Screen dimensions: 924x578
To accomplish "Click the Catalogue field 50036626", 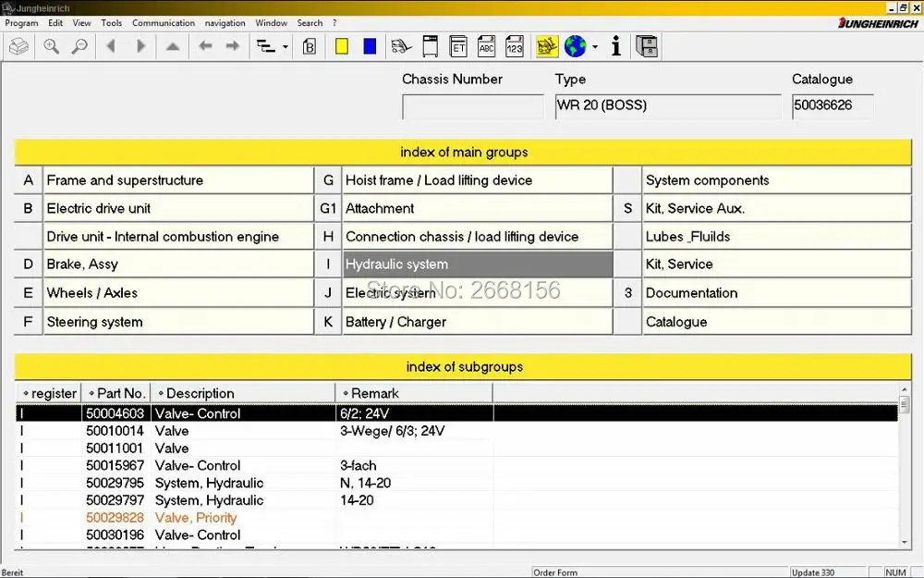I will tap(833, 106).
